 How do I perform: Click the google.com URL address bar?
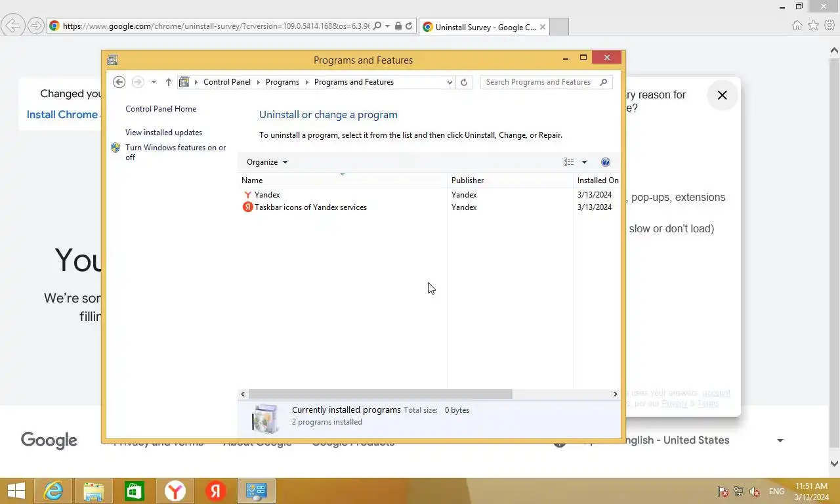215,26
